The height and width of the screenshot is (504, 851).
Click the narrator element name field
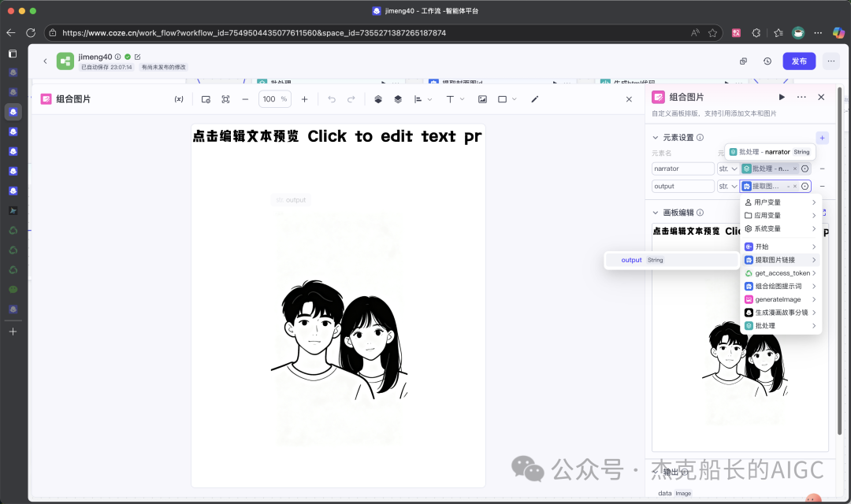682,169
